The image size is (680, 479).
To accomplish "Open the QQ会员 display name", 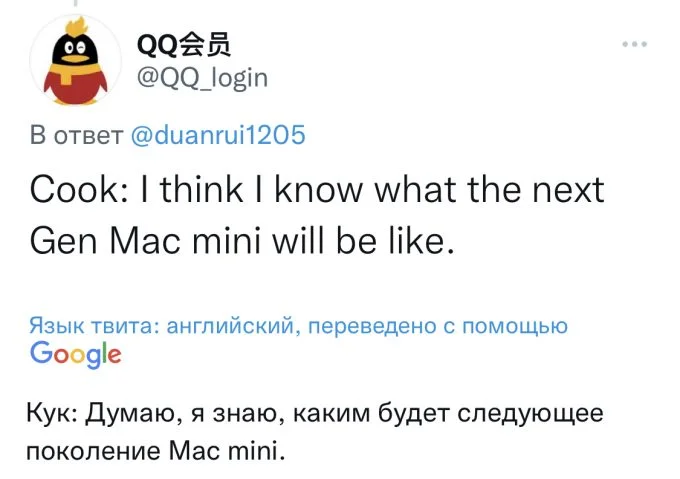I will (x=183, y=44).
